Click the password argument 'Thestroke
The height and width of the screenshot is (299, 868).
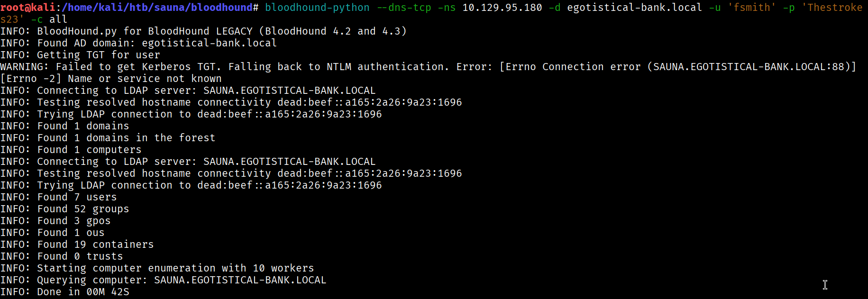pyautogui.click(x=832, y=8)
